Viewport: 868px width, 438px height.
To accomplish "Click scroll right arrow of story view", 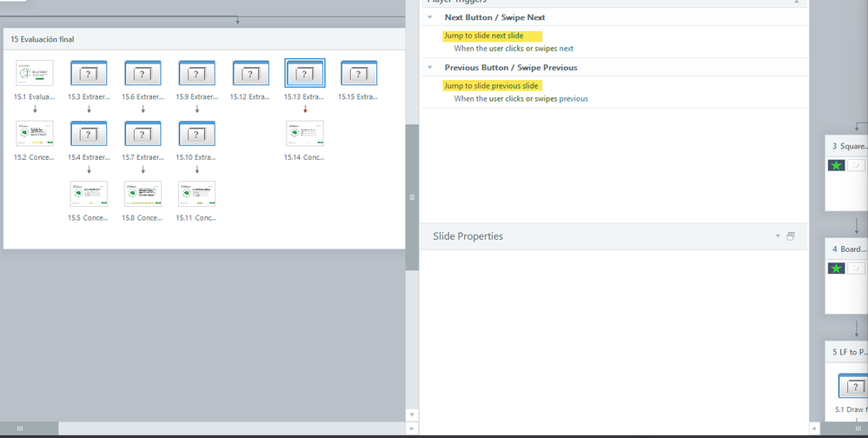I will [x=412, y=428].
